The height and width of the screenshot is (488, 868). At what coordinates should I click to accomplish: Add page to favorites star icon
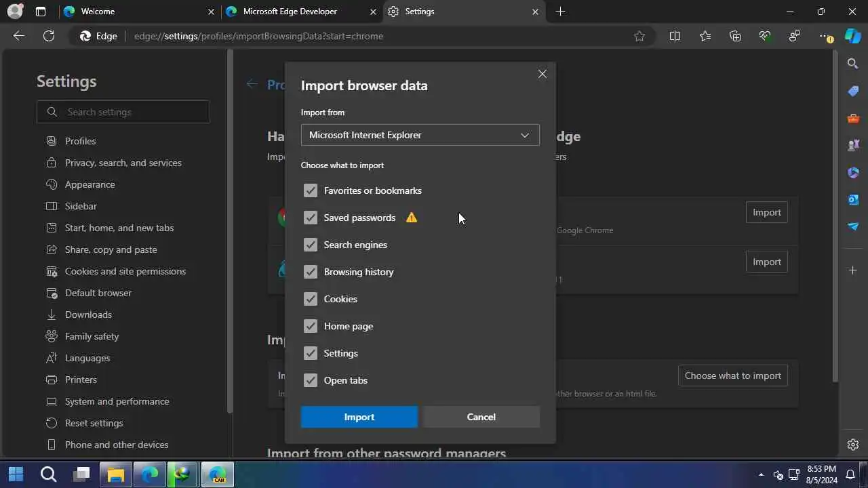(x=639, y=36)
